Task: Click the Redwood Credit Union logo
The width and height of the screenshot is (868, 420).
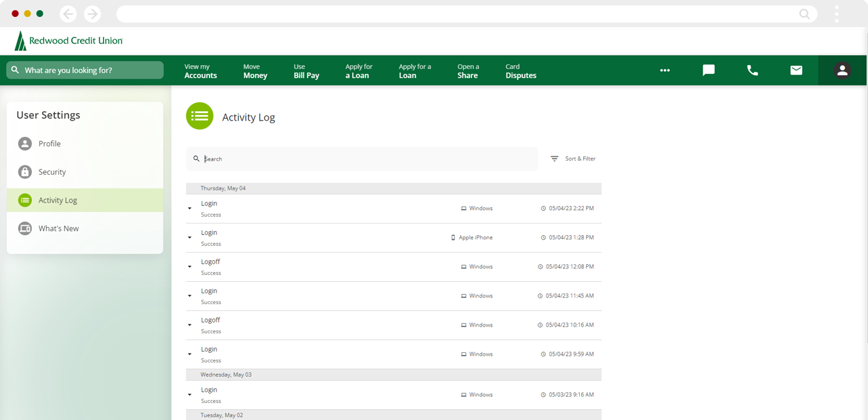Action: tap(68, 41)
